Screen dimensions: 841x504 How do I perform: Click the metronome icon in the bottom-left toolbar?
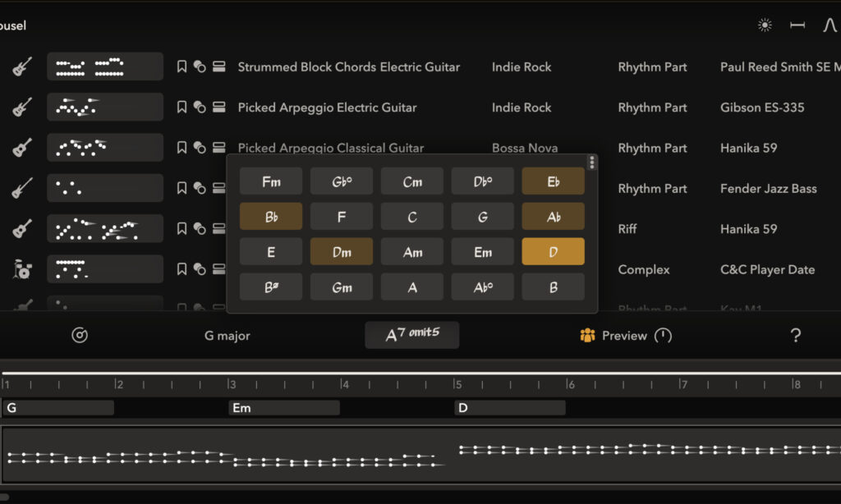pos(79,335)
